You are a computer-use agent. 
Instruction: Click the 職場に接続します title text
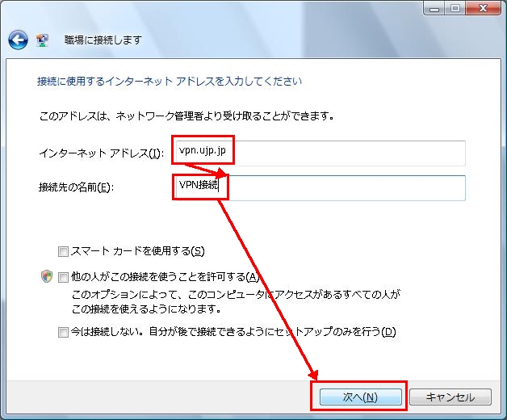pyautogui.click(x=103, y=40)
